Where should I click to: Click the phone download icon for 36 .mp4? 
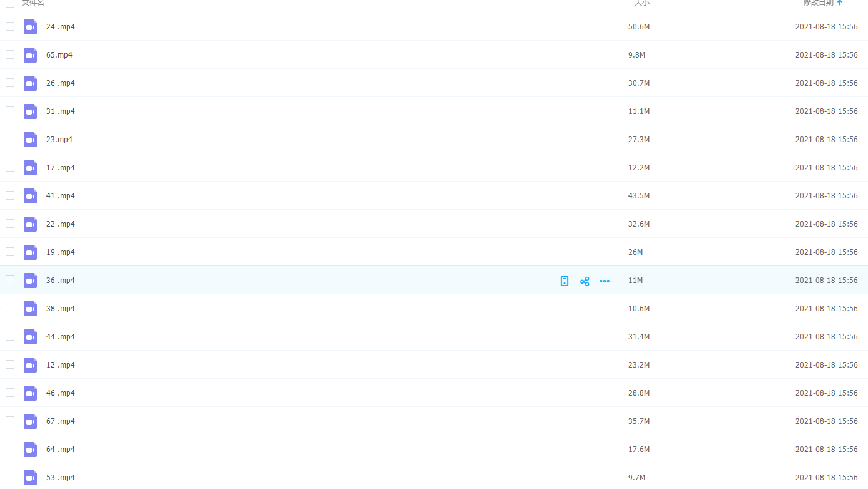click(x=564, y=281)
